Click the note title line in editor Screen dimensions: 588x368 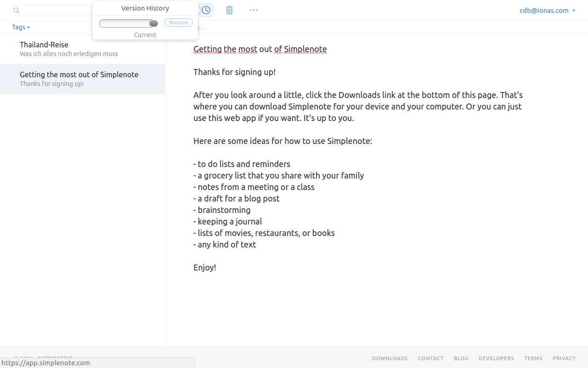pos(260,49)
